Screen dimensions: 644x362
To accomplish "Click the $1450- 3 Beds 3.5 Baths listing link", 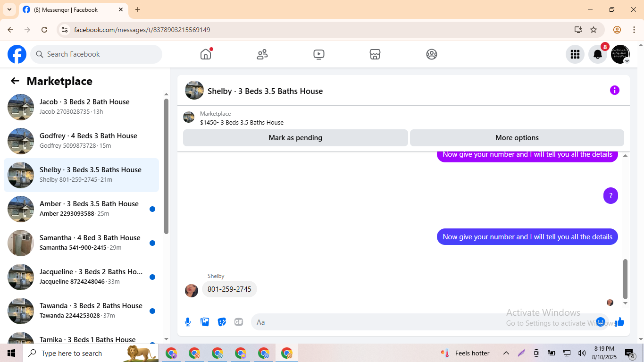I will tap(242, 122).
